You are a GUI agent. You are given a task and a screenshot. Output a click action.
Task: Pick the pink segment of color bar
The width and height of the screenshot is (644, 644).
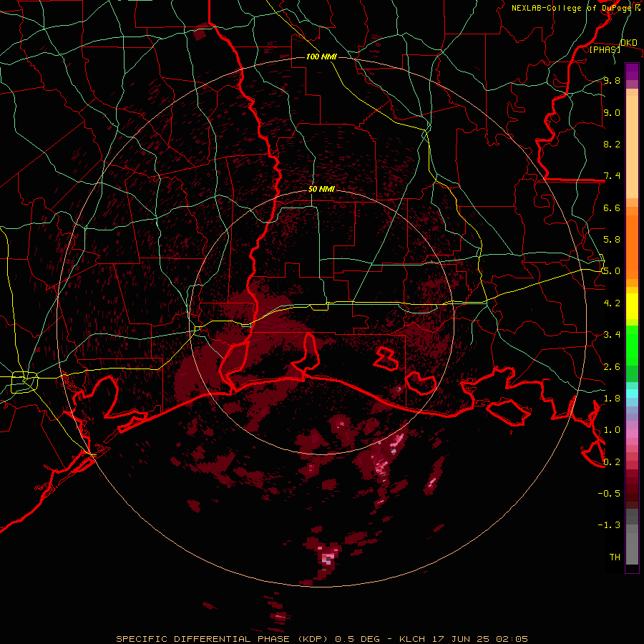click(x=632, y=434)
